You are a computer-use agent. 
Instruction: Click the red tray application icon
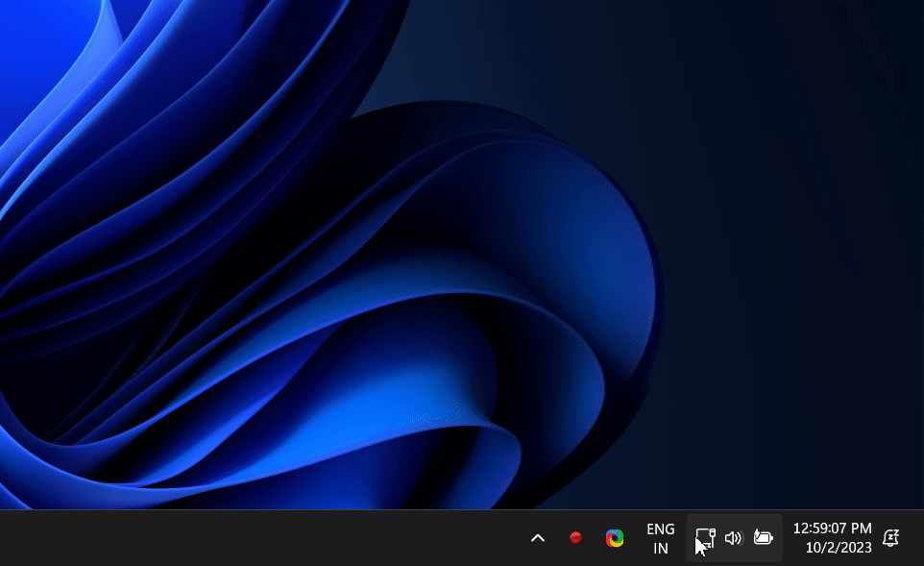[577, 538]
